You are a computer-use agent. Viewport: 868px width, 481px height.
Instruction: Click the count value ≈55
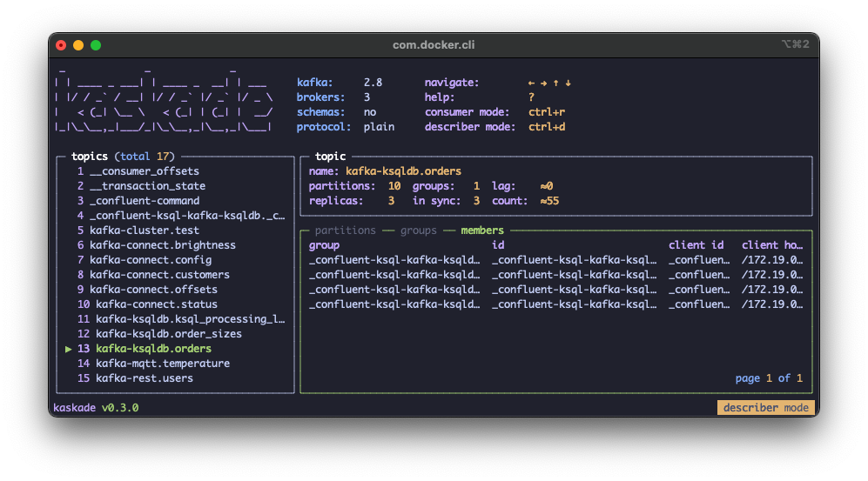[549, 201]
